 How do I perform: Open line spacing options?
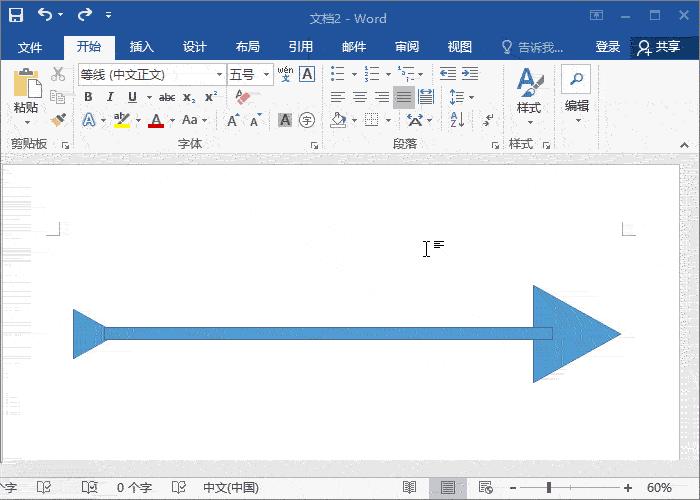pyautogui.click(x=461, y=97)
